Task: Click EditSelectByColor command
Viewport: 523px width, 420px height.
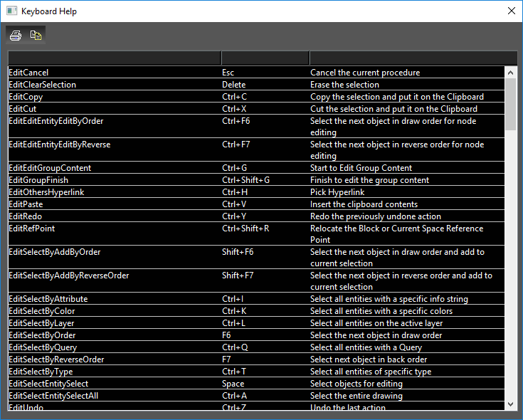Action: coord(42,311)
